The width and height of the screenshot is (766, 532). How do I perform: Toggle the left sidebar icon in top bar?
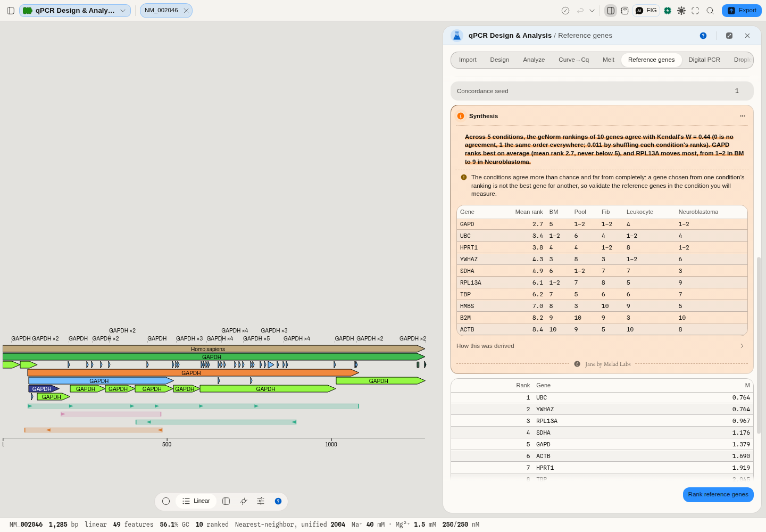point(11,11)
